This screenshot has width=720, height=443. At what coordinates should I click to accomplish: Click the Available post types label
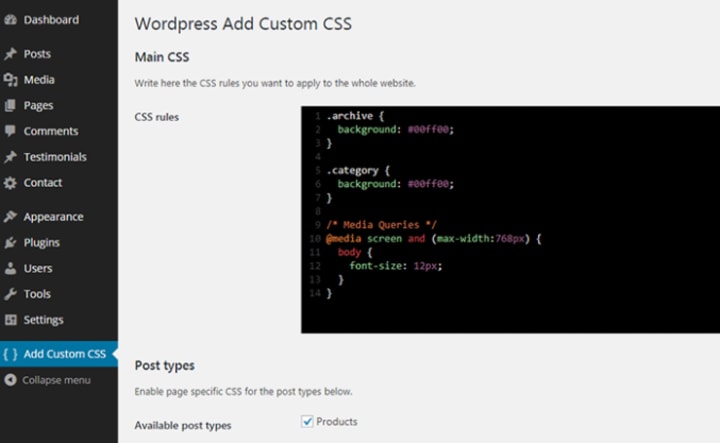coord(183,426)
